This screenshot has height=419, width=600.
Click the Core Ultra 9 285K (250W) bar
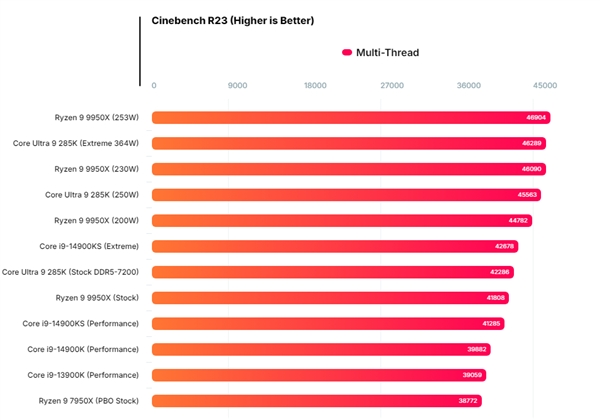point(346,194)
